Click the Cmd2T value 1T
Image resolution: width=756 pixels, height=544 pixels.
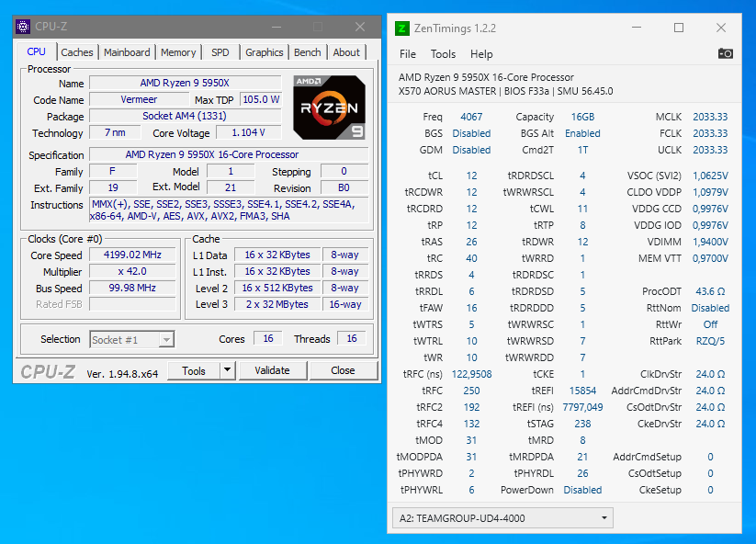pyautogui.click(x=582, y=150)
